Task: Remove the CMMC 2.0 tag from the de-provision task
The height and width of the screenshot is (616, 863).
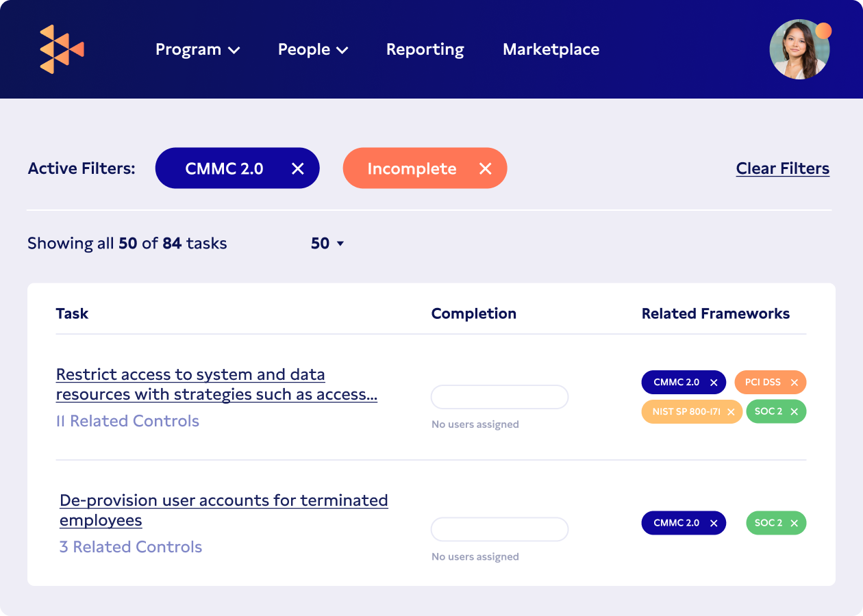Action: (712, 523)
